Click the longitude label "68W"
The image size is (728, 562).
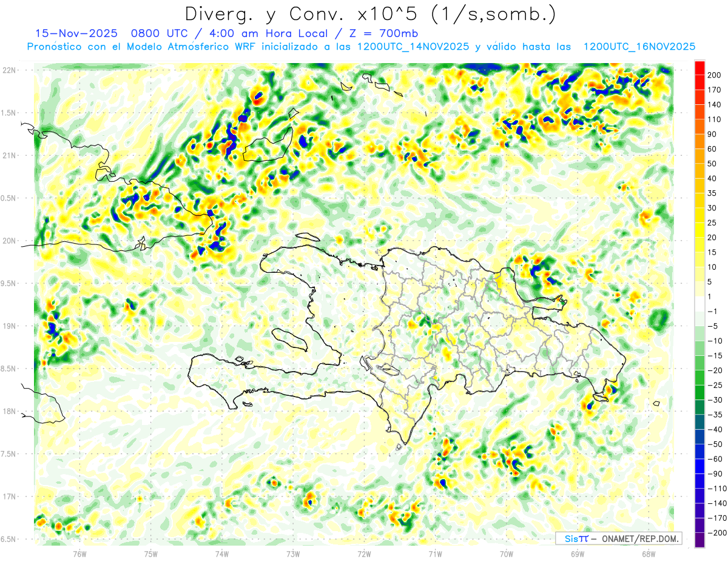(x=649, y=554)
